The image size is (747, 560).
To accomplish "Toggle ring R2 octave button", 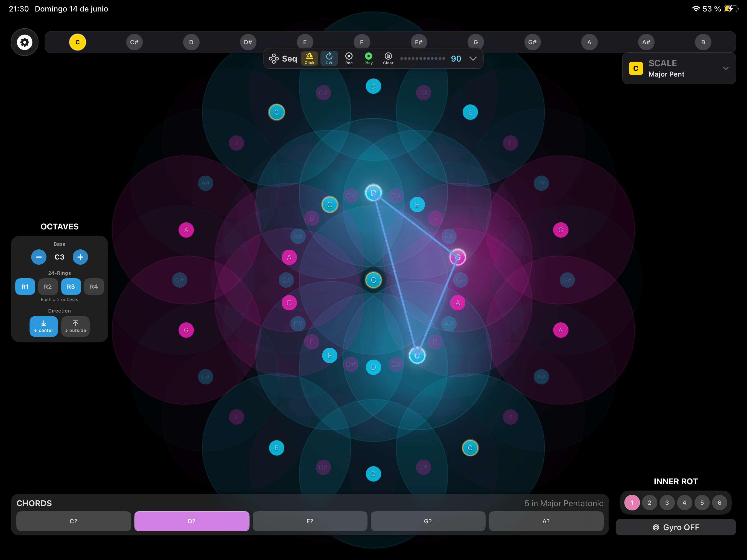I will (x=48, y=287).
